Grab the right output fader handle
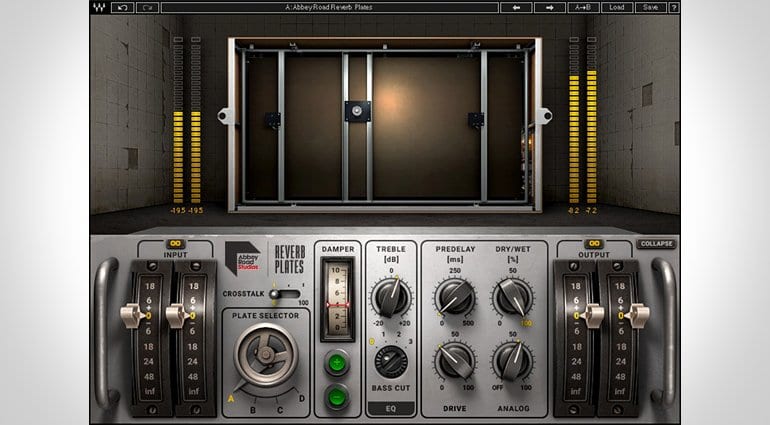 [x=636, y=315]
